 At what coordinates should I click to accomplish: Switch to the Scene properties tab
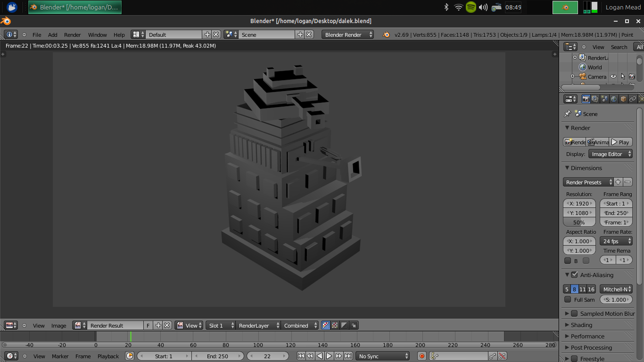click(604, 99)
